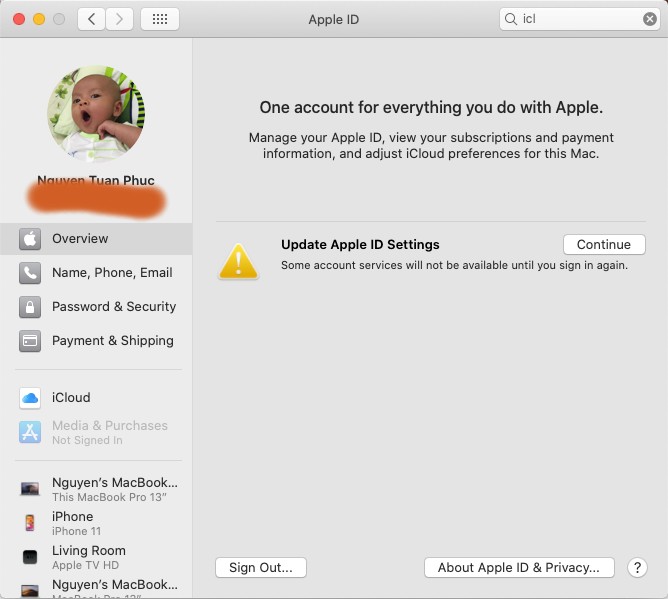Image resolution: width=668 pixels, height=599 pixels.
Task: Select the iPhone device row
Action: coord(96,523)
